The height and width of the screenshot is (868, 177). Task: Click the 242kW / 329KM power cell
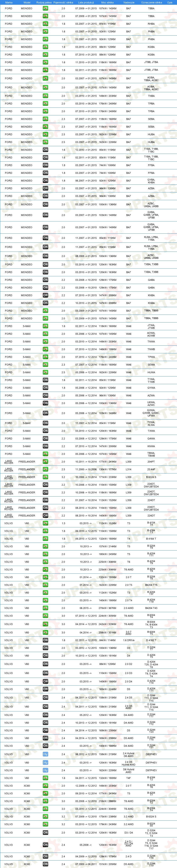[107, 624]
